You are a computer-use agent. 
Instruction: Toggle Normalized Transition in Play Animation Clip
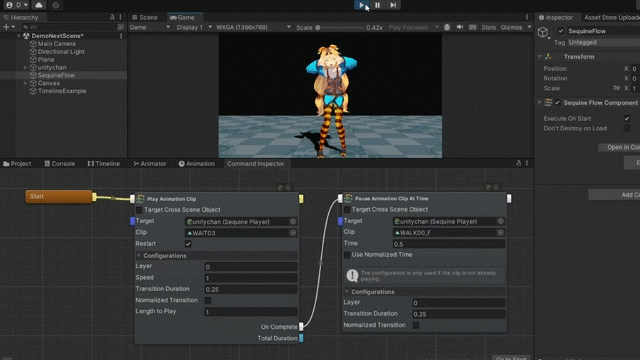tap(208, 300)
